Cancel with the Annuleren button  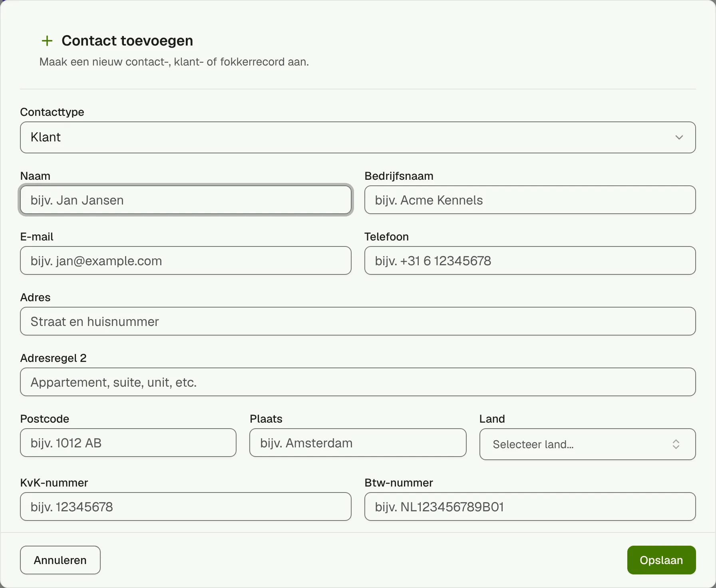[60, 560]
